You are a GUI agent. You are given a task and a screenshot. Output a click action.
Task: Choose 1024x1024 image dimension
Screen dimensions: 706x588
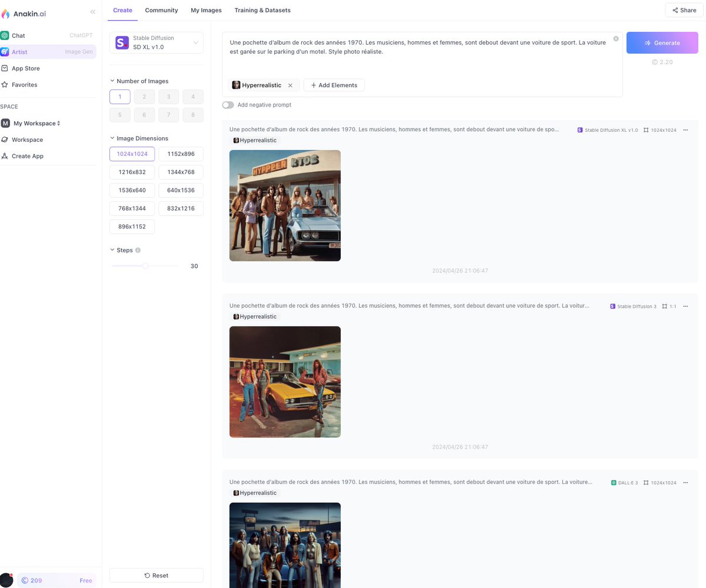132,154
